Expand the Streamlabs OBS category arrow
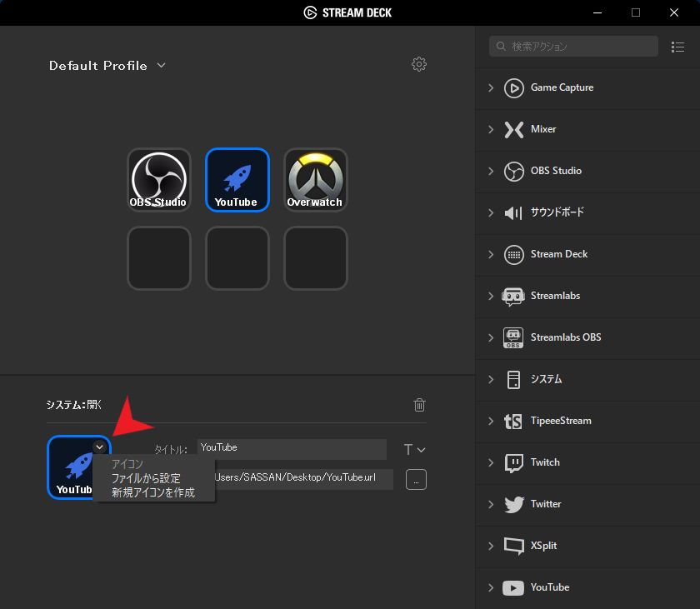Viewport: 700px width, 609px height. pos(491,337)
